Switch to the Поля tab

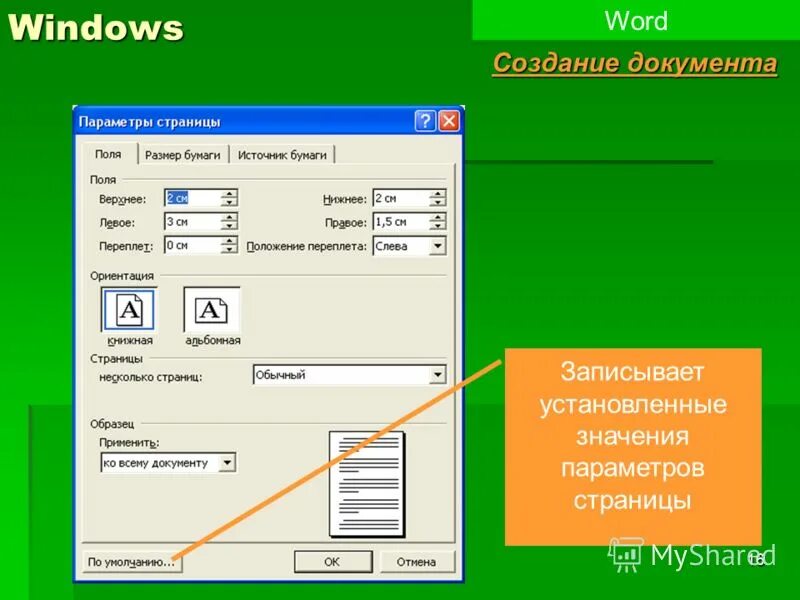[109, 154]
